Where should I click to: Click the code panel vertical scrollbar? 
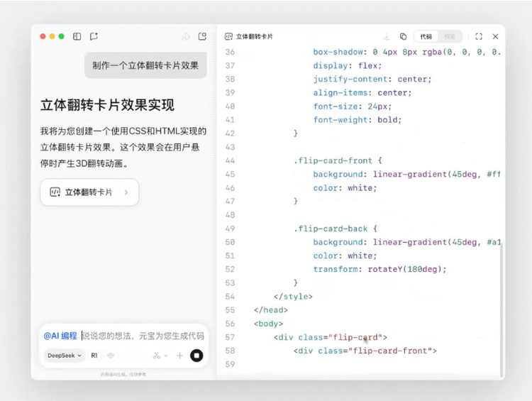point(501,305)
